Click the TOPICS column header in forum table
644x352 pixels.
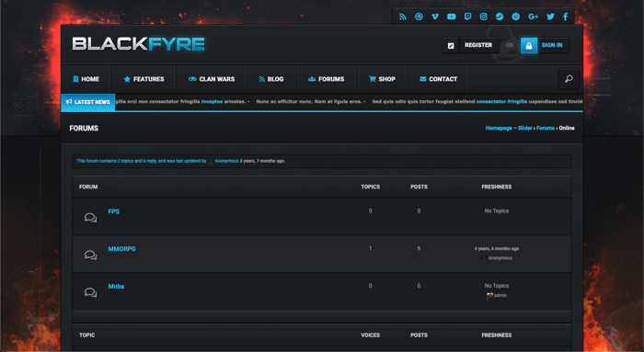370,187
